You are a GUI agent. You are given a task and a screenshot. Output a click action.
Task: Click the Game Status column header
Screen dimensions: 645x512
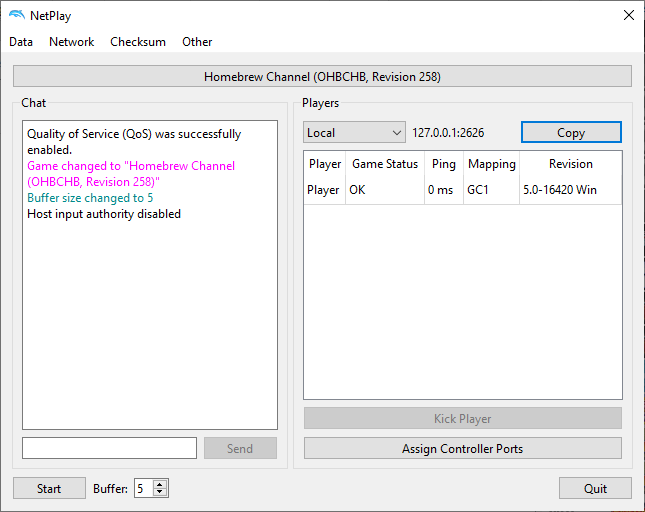tap(385, 164)
